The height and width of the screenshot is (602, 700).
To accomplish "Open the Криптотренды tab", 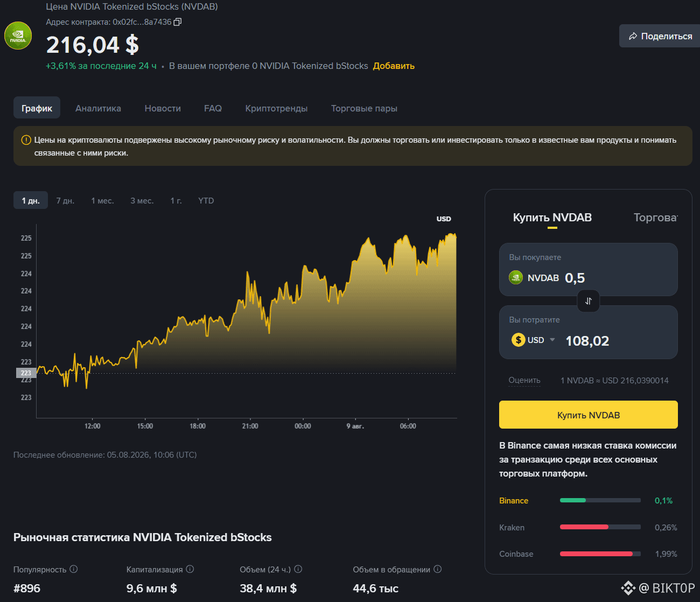I will click(276, 108).
